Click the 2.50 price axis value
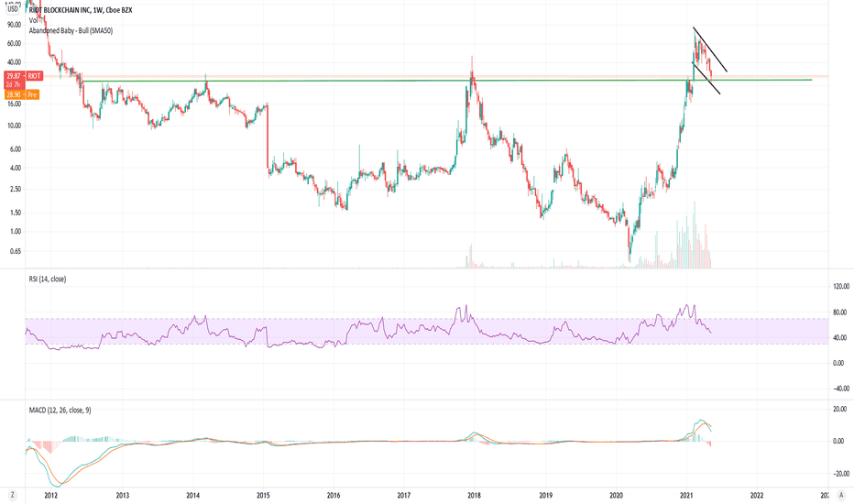The height and width of the screenshot is (504, 854). [16, 190]
